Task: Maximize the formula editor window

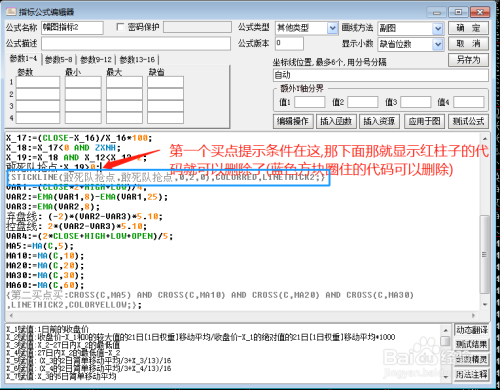Action: (x=458, y=12)
